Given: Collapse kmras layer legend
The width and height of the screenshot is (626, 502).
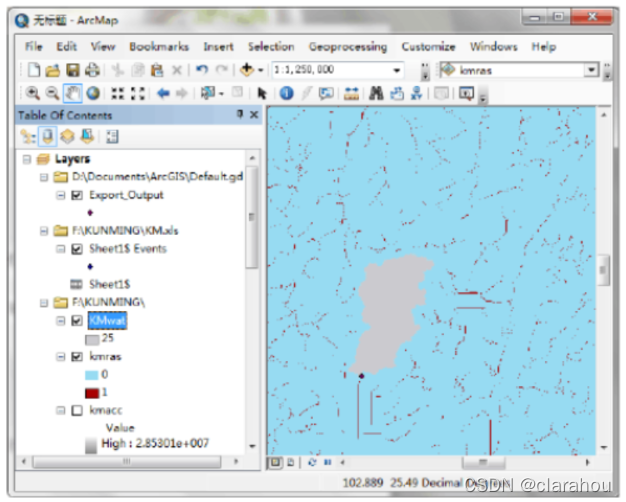Looking at the screenshot, I should coord(60,357).
